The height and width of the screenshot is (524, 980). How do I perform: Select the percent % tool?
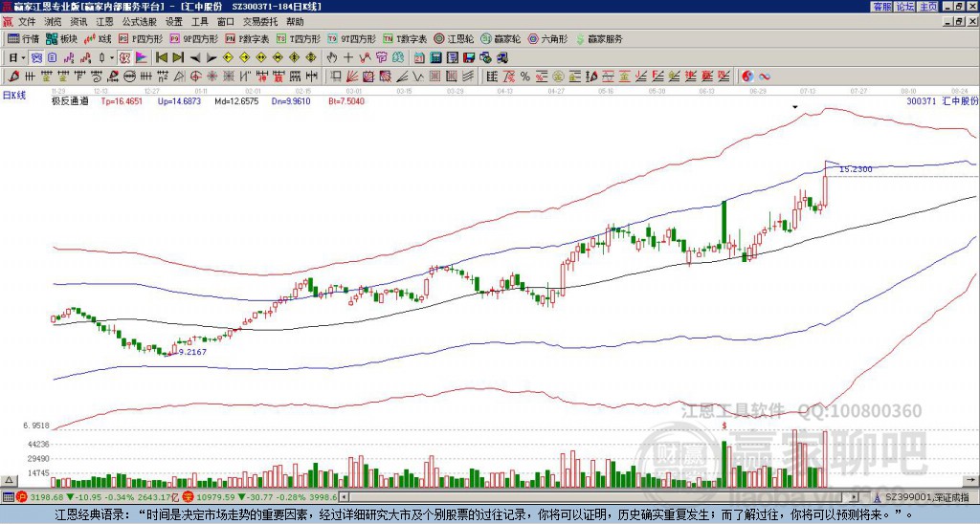(525, 76)
